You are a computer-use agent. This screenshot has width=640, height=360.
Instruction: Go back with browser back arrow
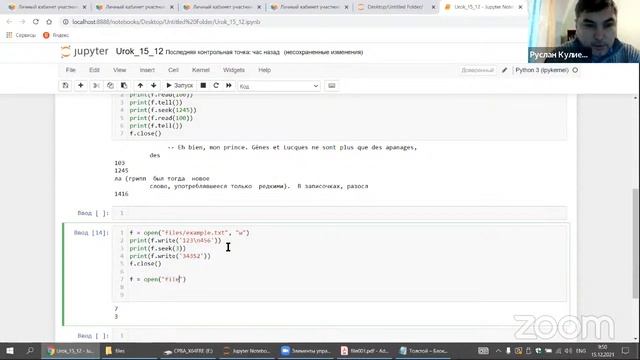click(9, 22)
